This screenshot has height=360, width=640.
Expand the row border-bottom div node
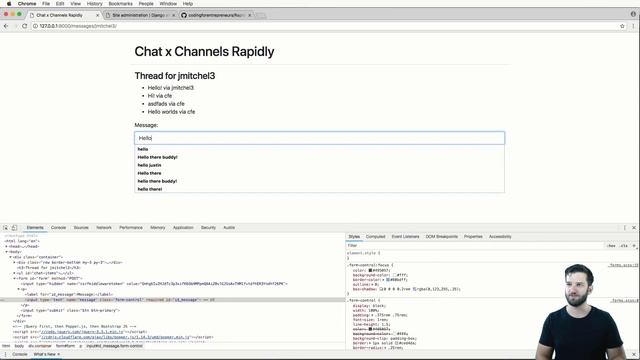click(x=15, y=262)
